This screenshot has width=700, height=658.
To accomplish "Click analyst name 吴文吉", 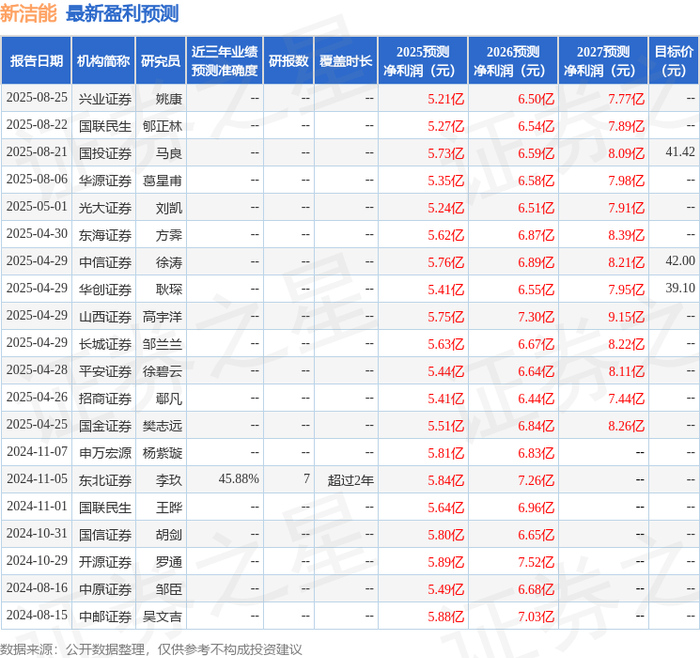I will click(162, 616).
